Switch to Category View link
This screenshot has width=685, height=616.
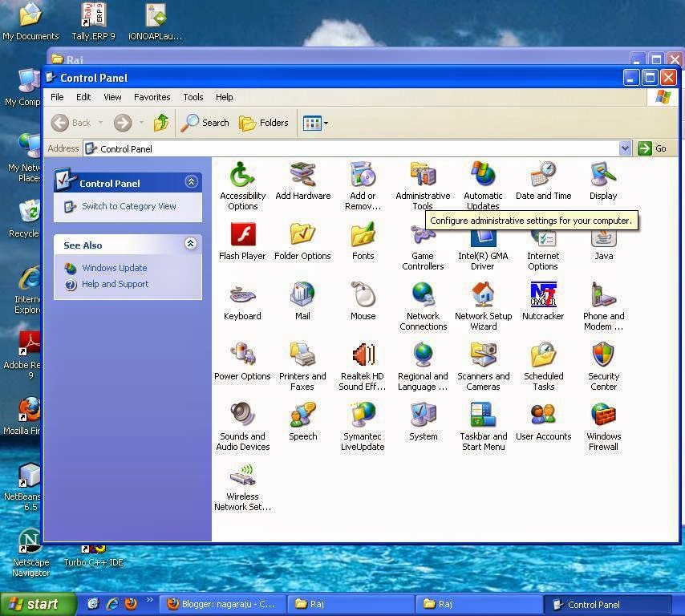click(x=129, y=206)
